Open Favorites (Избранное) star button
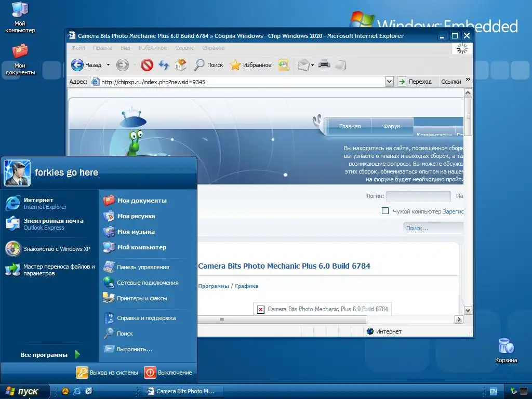 [251, 65]
